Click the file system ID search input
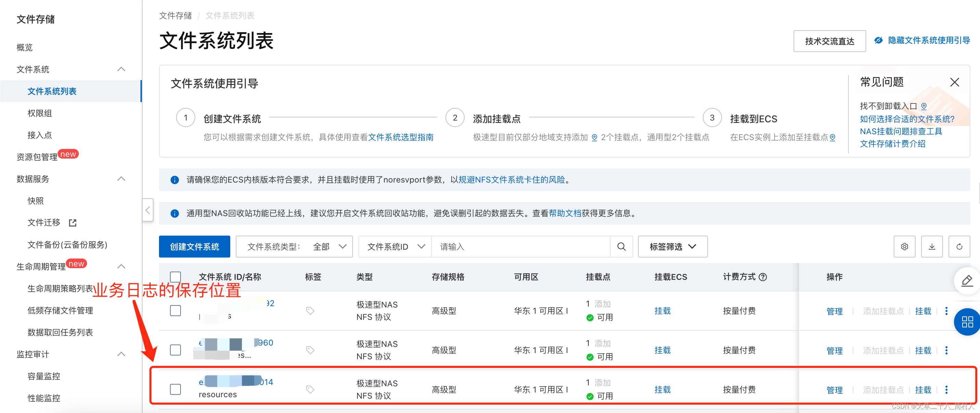Viewport: 980px width, 413px height. tap(520, 247)
